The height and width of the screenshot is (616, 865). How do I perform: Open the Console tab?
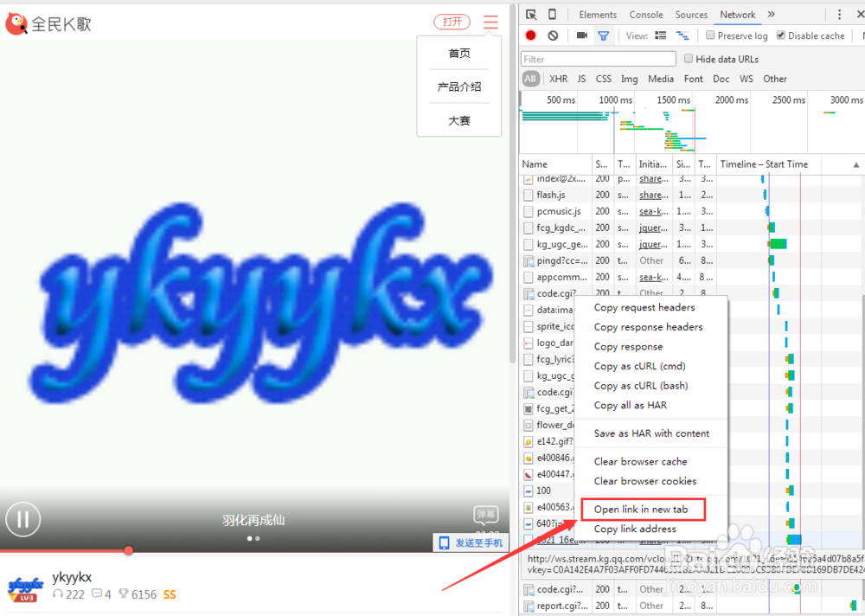pos(646,15)
